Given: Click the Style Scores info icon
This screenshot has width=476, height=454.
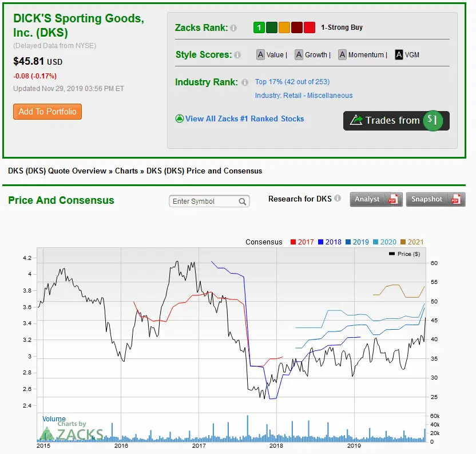Looking at the screenshot, I should pos(237,55).
